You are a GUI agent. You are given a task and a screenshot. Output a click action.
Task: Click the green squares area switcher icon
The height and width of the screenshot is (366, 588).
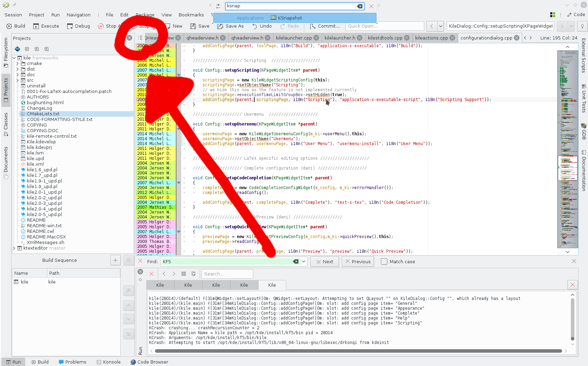coord(553,15)
